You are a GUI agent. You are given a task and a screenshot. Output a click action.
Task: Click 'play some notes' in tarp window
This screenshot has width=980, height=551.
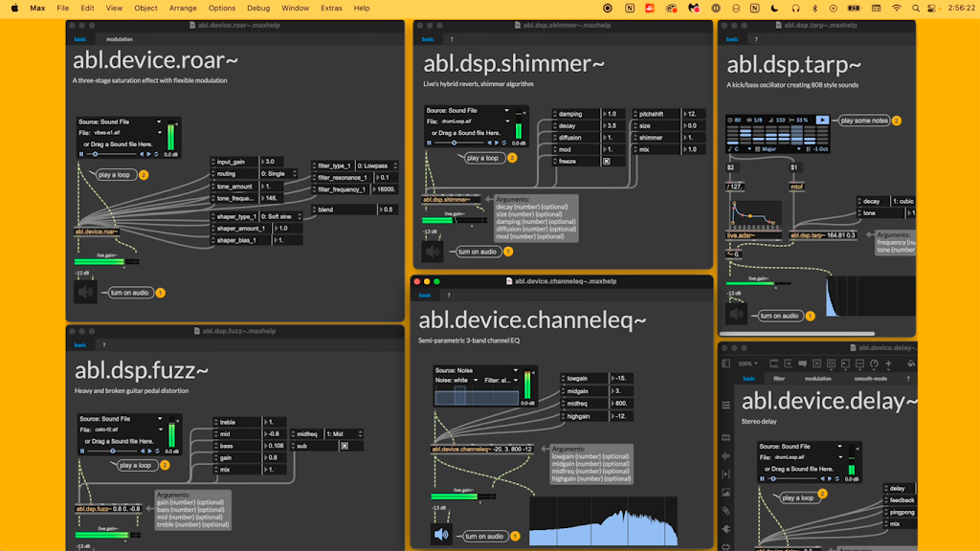coord(864,121)
